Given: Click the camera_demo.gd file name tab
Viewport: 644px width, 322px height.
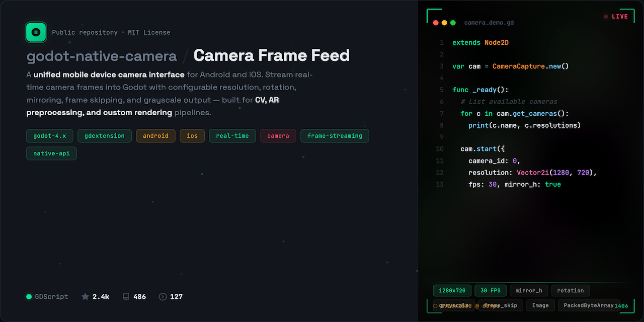Looking at the screenshot, I should click(489, 23).
